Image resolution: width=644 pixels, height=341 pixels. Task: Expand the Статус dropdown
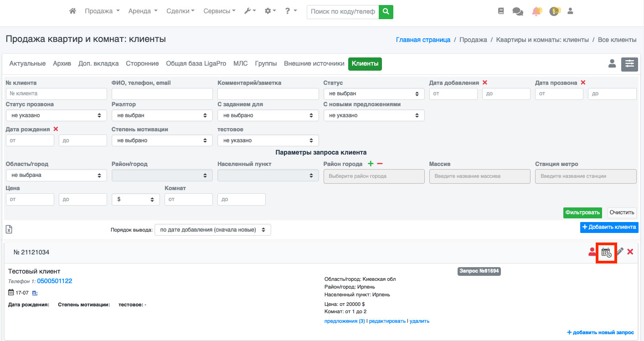click(x=374, y=93)
